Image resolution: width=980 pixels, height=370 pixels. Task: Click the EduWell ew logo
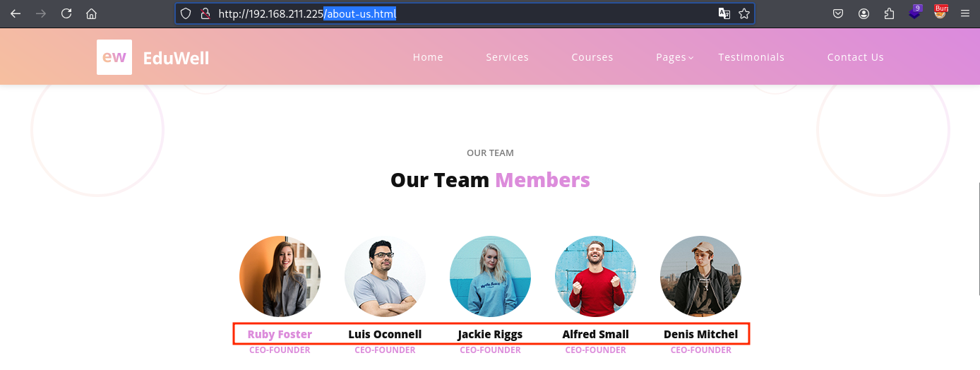114,57
